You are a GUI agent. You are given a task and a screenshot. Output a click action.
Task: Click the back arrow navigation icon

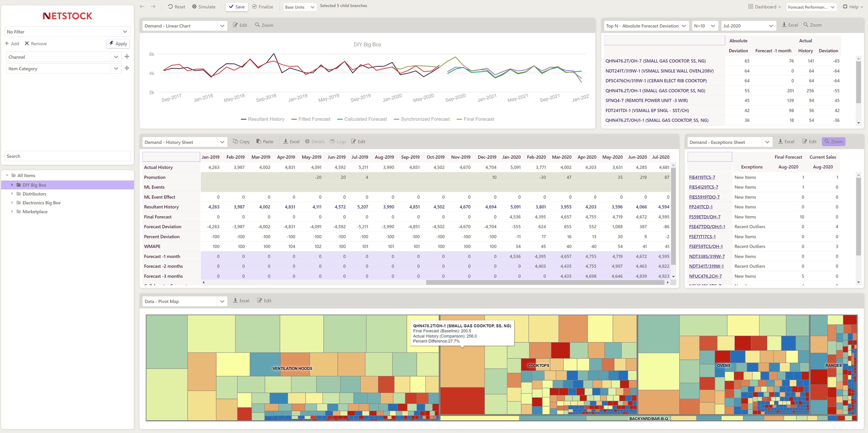coord(142,7)
